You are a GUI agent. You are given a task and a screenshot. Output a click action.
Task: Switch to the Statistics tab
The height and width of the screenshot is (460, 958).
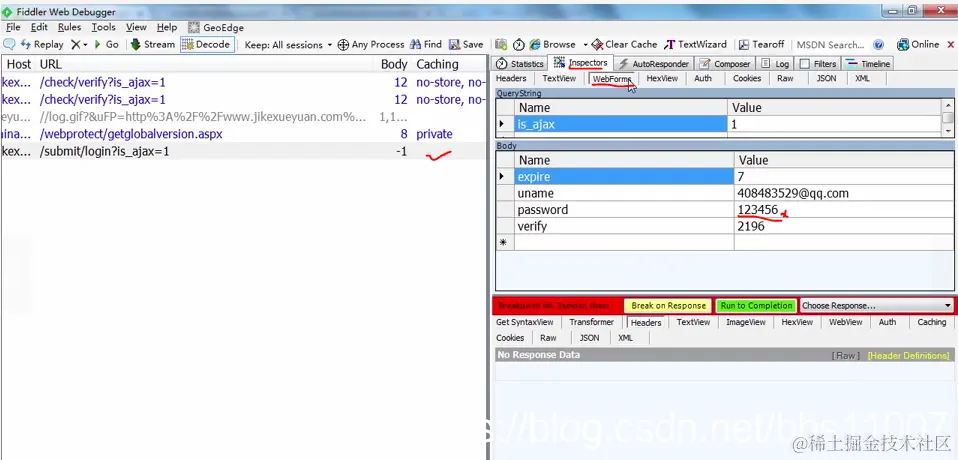(520, 64)
